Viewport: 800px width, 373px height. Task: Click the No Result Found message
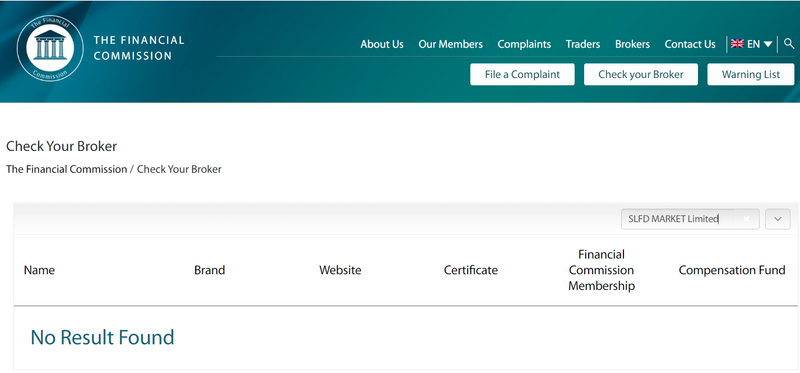(103, 337)
